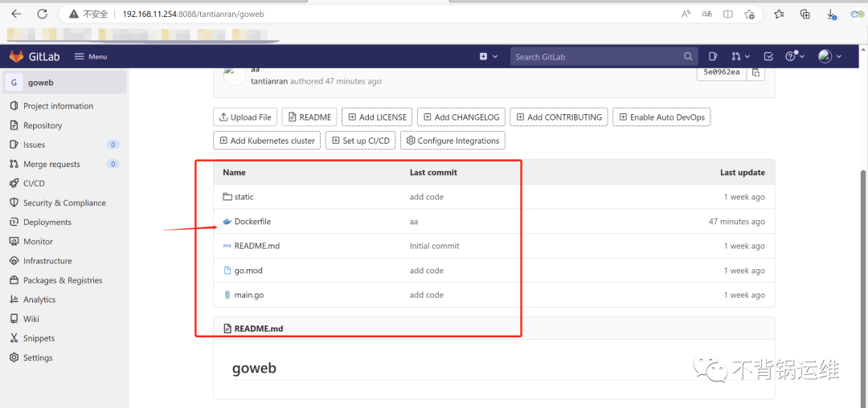This screenshot has height=408, width=868.
Task: Add page to favorites star icon
Action: click(750, 14)
